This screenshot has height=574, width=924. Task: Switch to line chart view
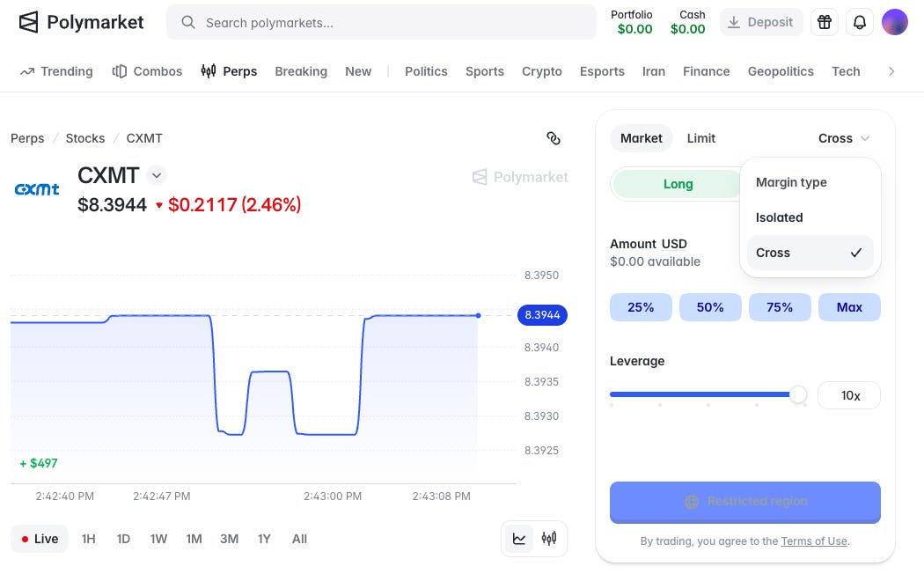[x=519, y=539]
